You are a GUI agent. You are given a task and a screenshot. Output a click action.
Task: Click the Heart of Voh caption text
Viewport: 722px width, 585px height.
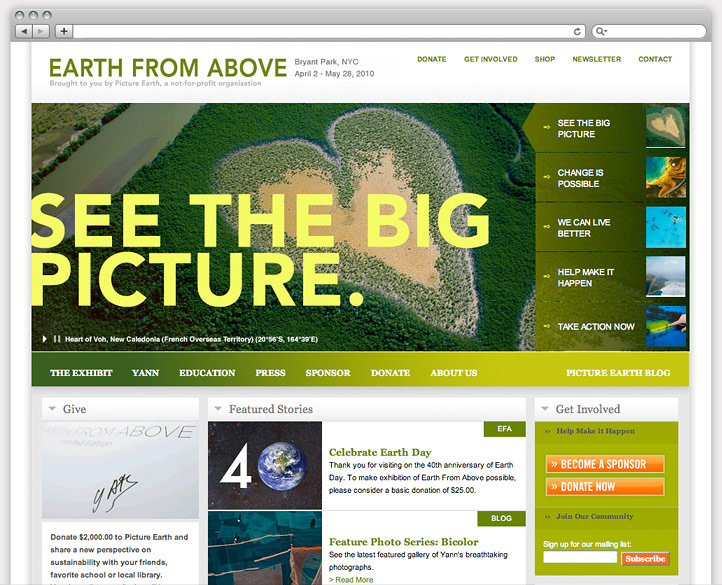pyautogui.click(x=191, y=339)
